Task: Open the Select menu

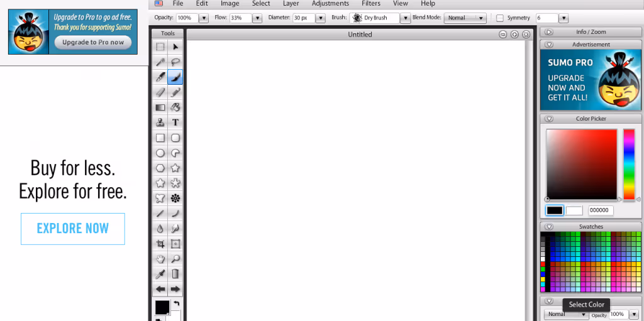Action: coord(261,3)
